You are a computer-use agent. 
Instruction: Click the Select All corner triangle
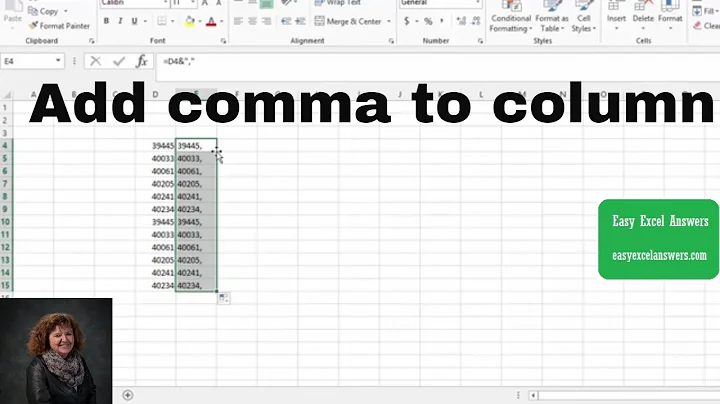(x=7, y=95)
